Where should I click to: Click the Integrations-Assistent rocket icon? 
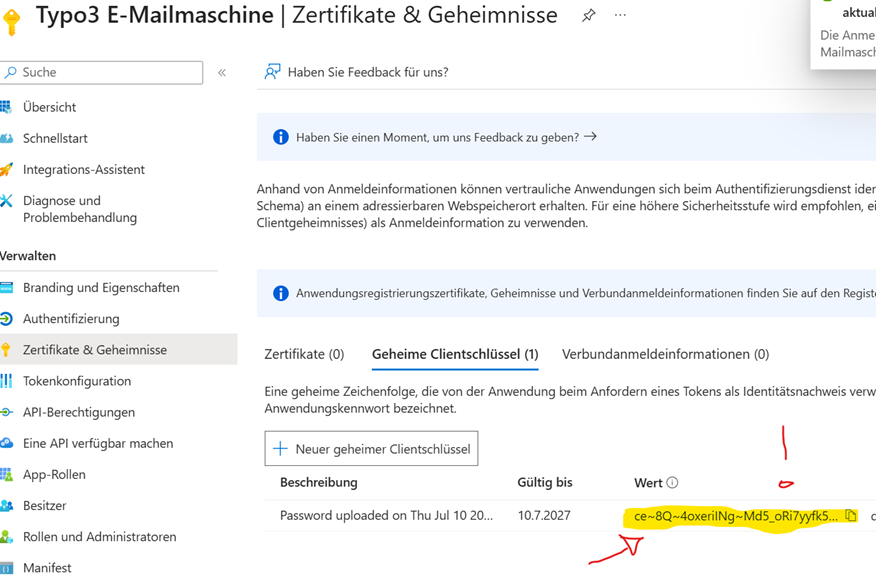pyautogui.click(x=6, y=169)
